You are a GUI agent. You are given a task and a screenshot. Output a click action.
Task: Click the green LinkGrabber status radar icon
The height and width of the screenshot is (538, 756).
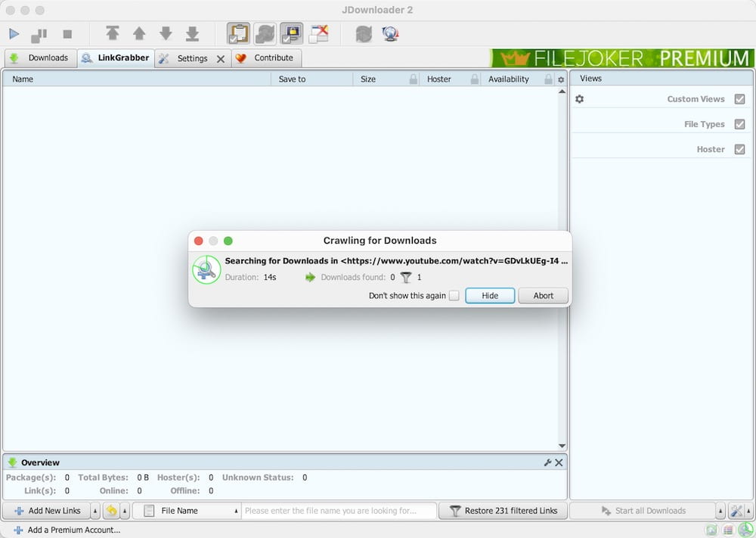(746, 530)
